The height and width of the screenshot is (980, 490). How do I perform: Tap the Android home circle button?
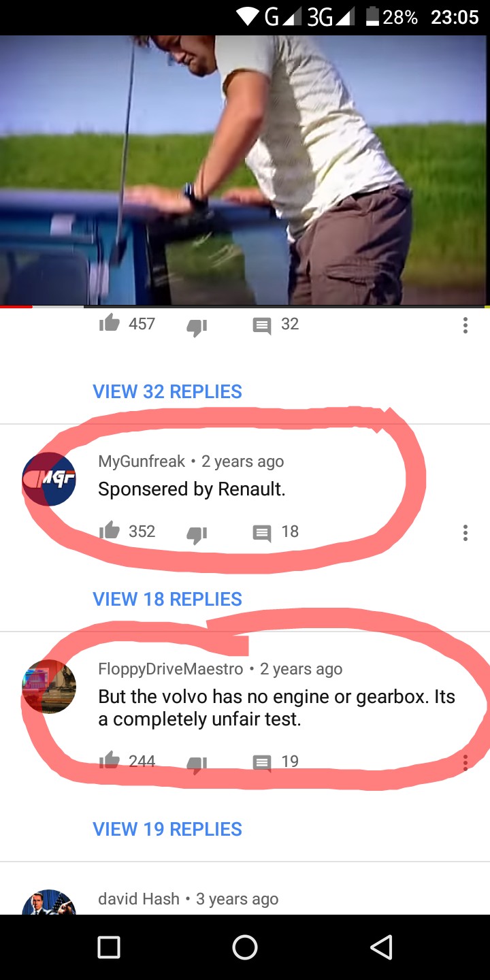[245, 947]
